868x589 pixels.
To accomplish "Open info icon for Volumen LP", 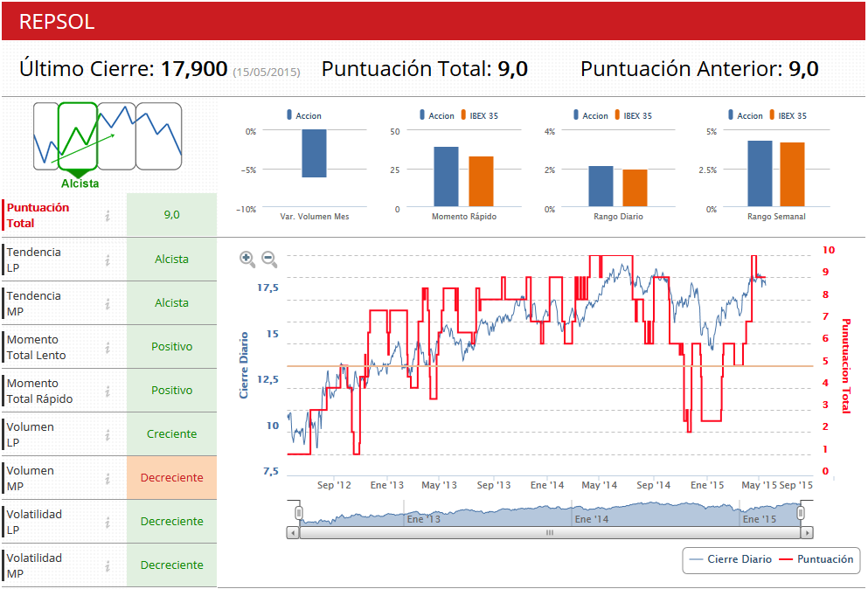I will (x=108, y=434).
